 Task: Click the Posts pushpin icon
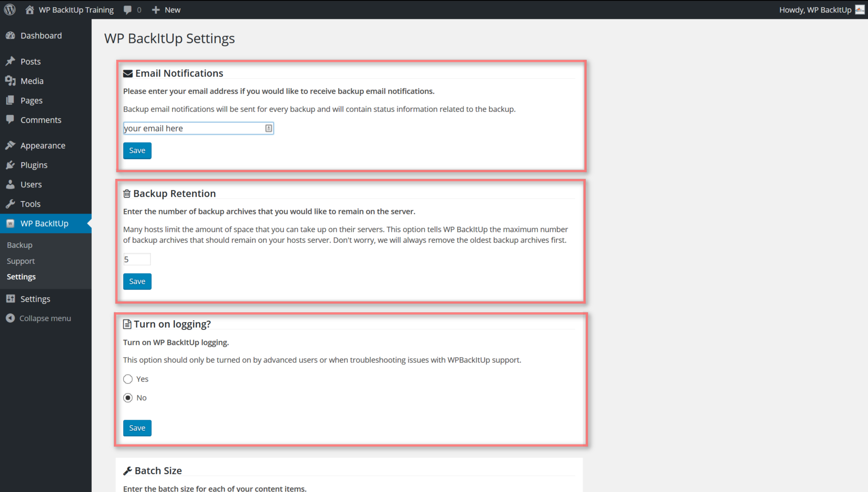pos(10,61)
